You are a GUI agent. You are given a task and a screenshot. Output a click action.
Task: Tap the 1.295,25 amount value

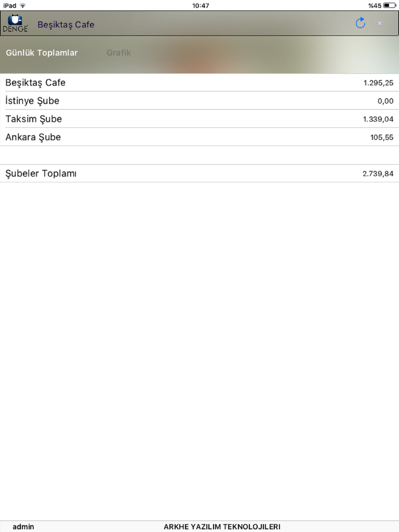click(378, 83)
